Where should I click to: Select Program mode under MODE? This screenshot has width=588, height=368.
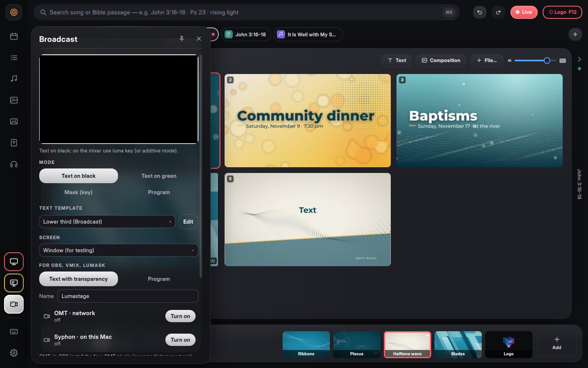[x=159, y=192]
